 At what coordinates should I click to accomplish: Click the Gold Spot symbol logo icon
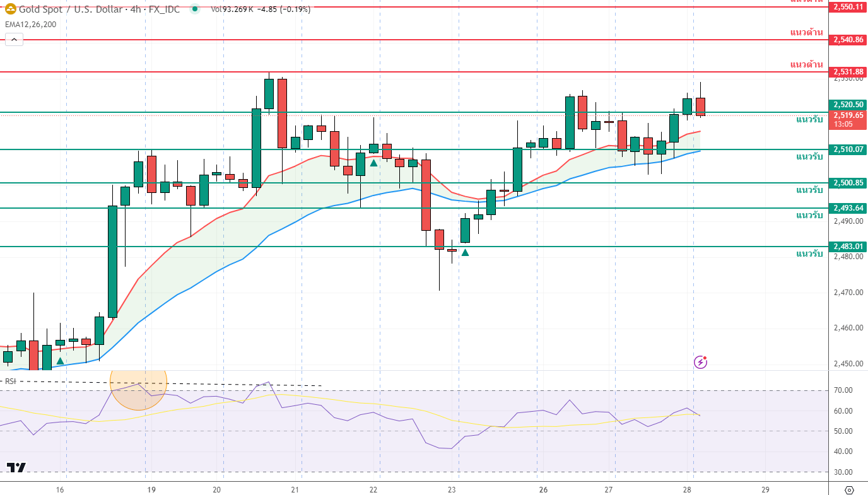11,9
